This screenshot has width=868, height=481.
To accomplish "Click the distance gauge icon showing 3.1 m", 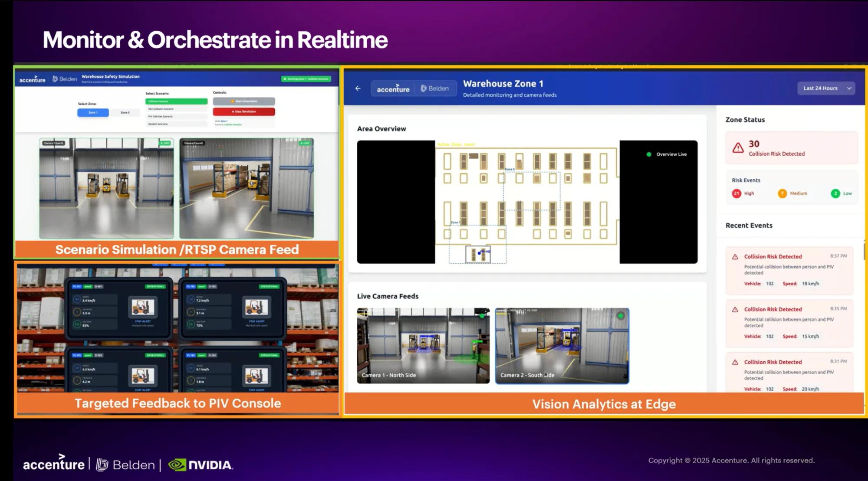I will (x=191, y=311).
